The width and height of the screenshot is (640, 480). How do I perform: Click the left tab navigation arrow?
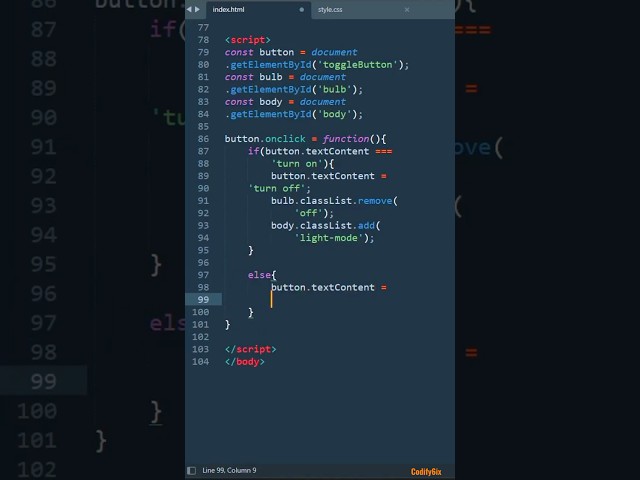(x=189, y=9)
